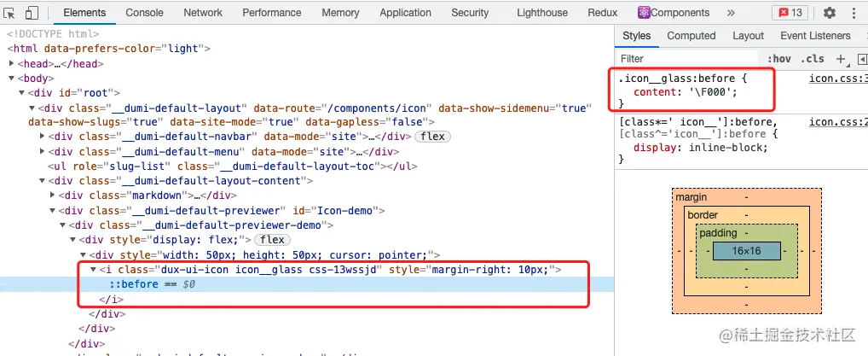
Task: Expand the __dumi-default-menu div
Action: [43, 151]
